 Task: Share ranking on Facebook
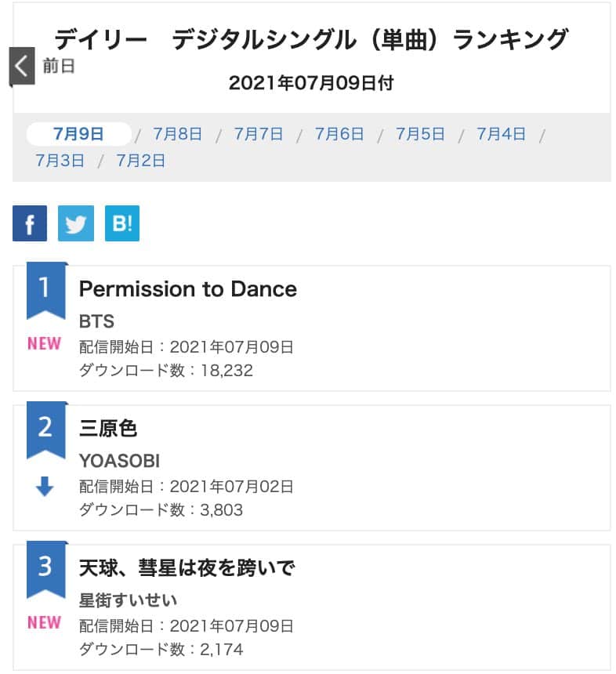click(x=30, y=223)
